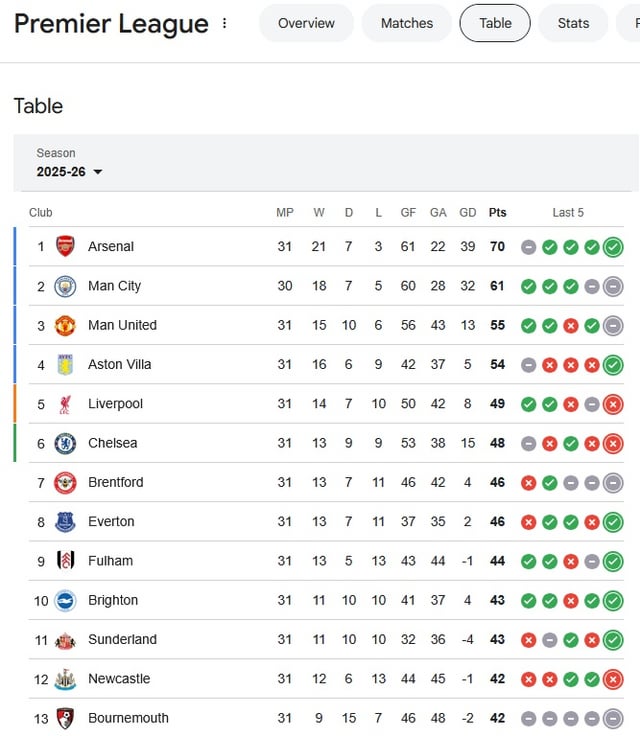Click the Fulham row in table
640x736 pixels.
pos(110,561)
